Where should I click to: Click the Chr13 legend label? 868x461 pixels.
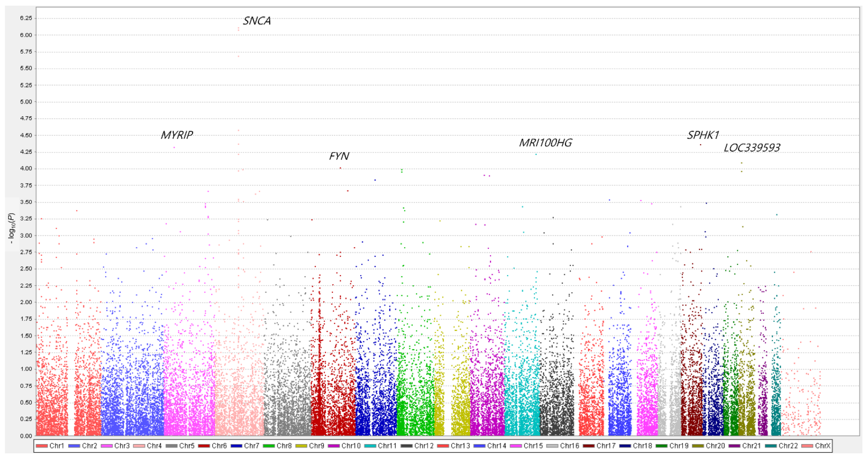(x=460, y=446)
